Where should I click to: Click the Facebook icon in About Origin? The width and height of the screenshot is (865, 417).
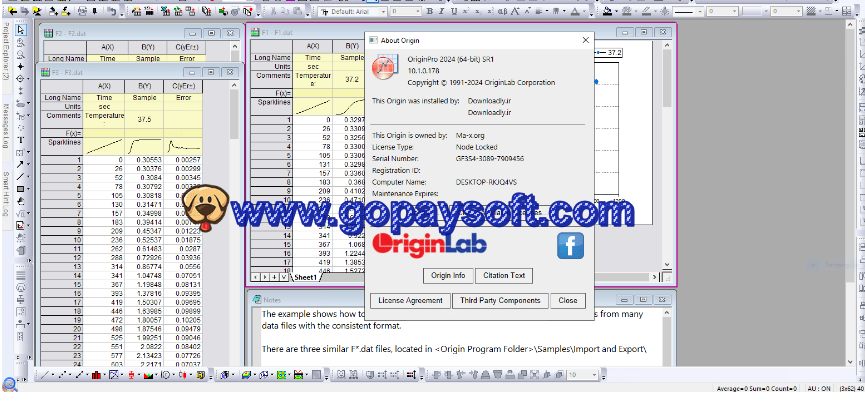pyautogui.click(x=570, y=246)
